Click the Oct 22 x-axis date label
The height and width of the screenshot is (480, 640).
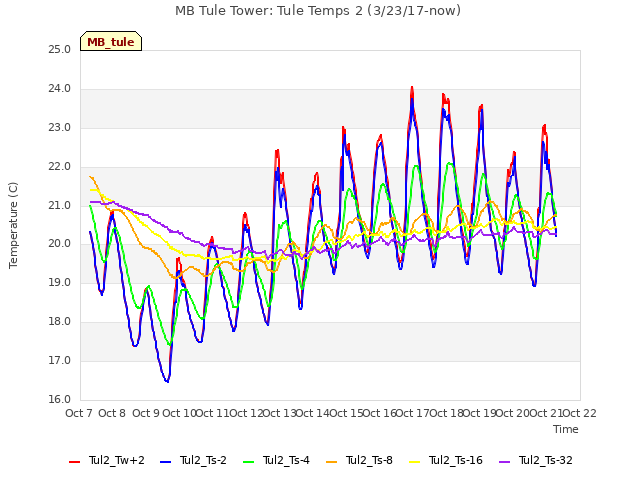(x=580, y=413)
